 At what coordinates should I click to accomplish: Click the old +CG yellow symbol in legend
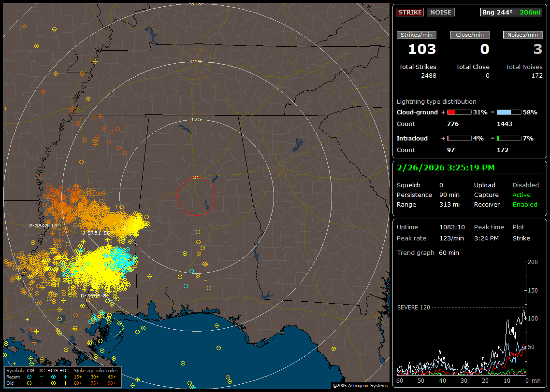click(x=53, y=383)
